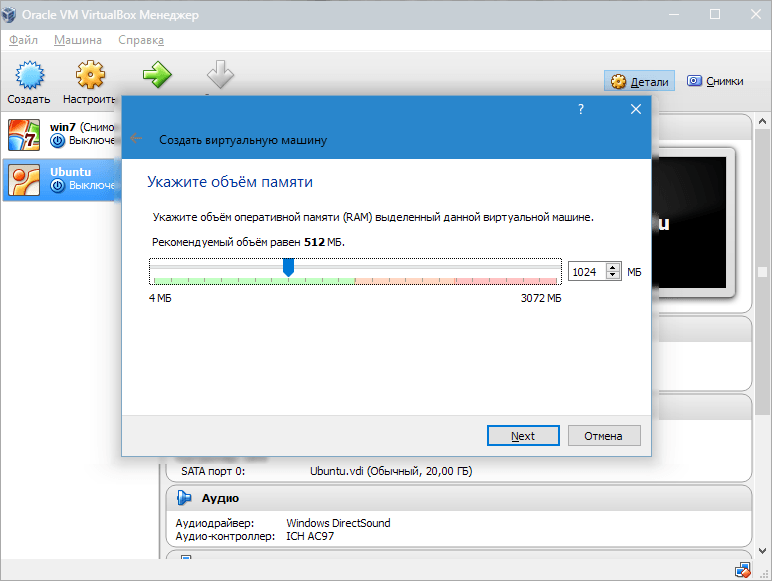The image size is (772, 581).
Task: Click the Next button
Action: (523, 436)
